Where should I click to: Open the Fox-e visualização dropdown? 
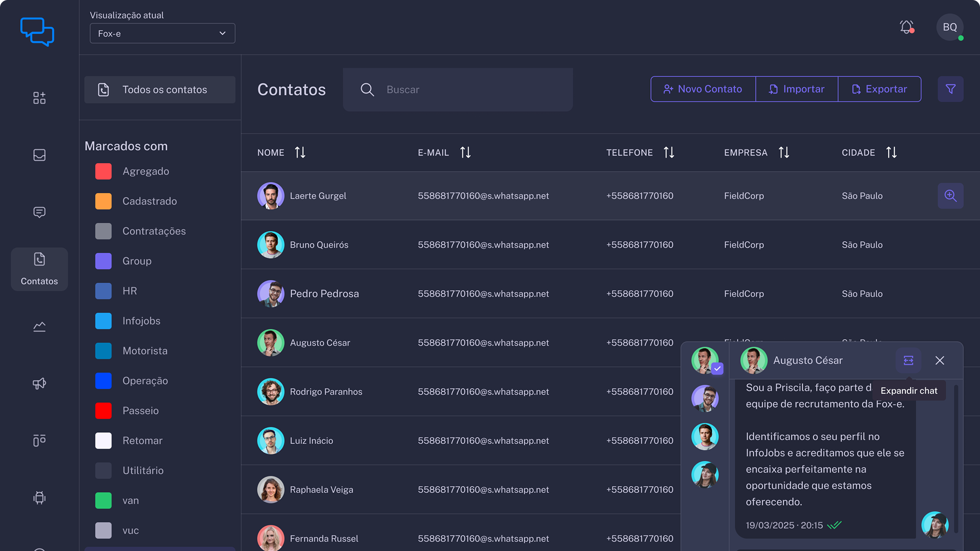pyautogui.click(x=162, y=33)
